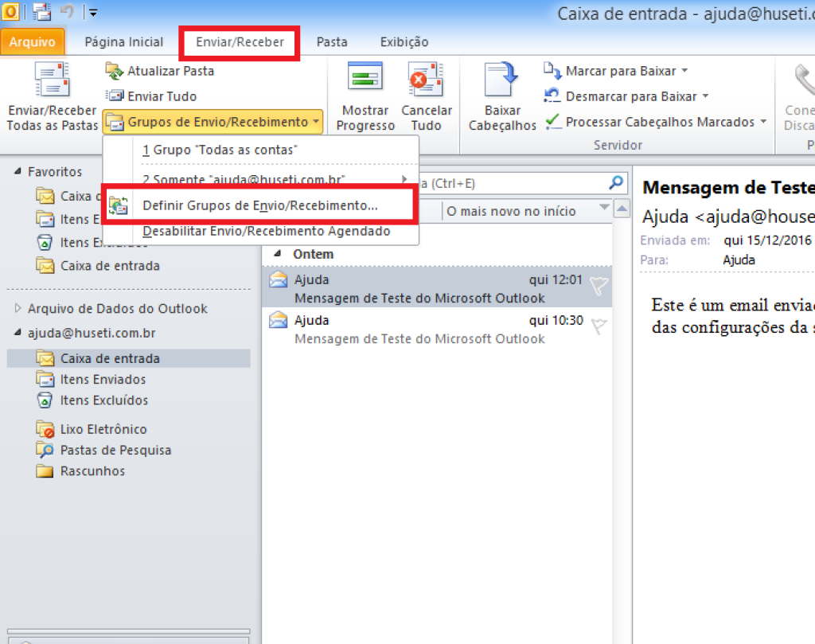815x644 pixels.
Task: Switch to Pasta tab
Action: pos(332,41)
